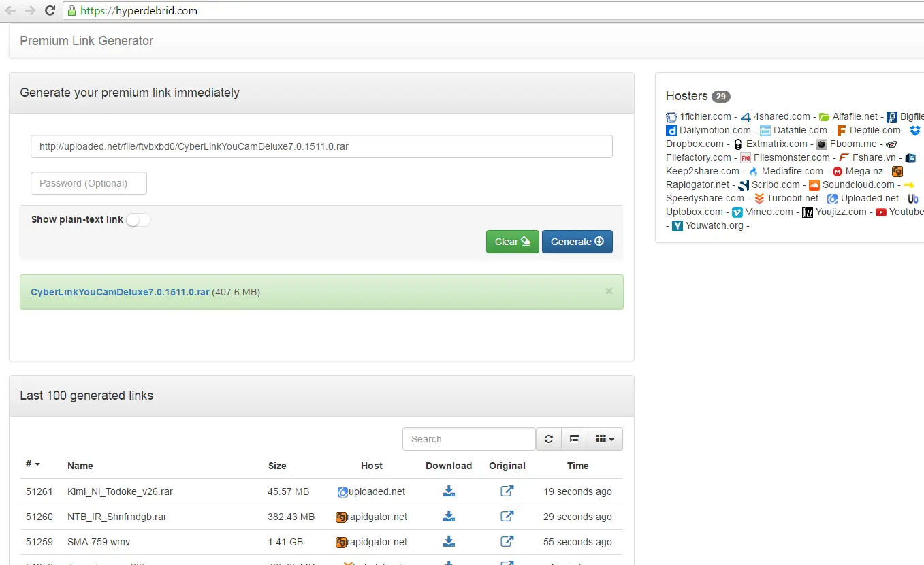Viewport: 924px width, 565px height.
Task: Click the Hosters count badge 29
Action: pyautogui.click(x=721, y=97)
